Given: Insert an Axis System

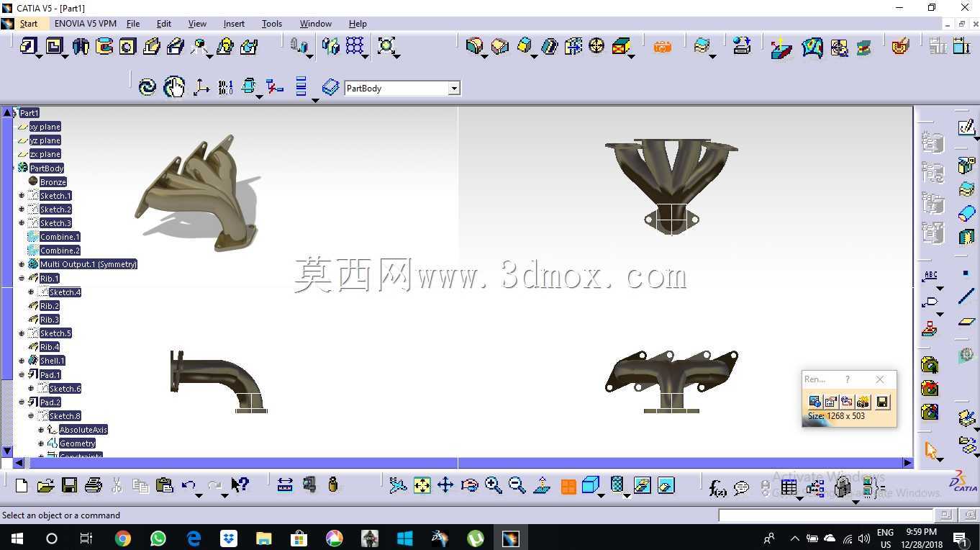Looking at the screenshot, I should pos(201,87).
